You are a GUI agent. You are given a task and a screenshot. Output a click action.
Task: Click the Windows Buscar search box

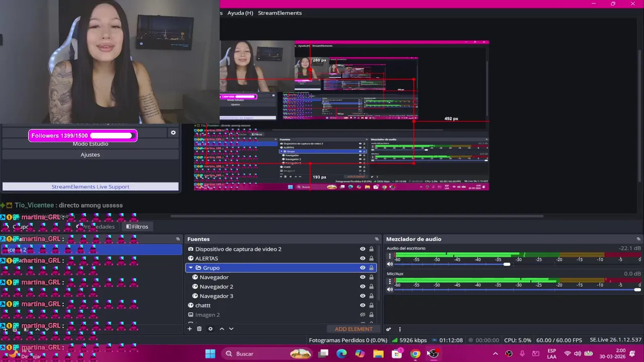click(x=267, y=353)
